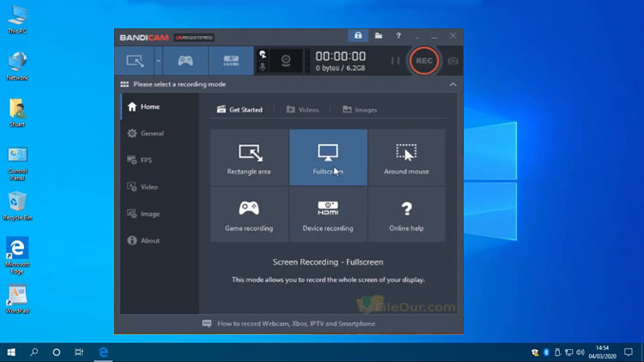Switch to the Videos tab
644x362 pixels.
click(303, 110)
